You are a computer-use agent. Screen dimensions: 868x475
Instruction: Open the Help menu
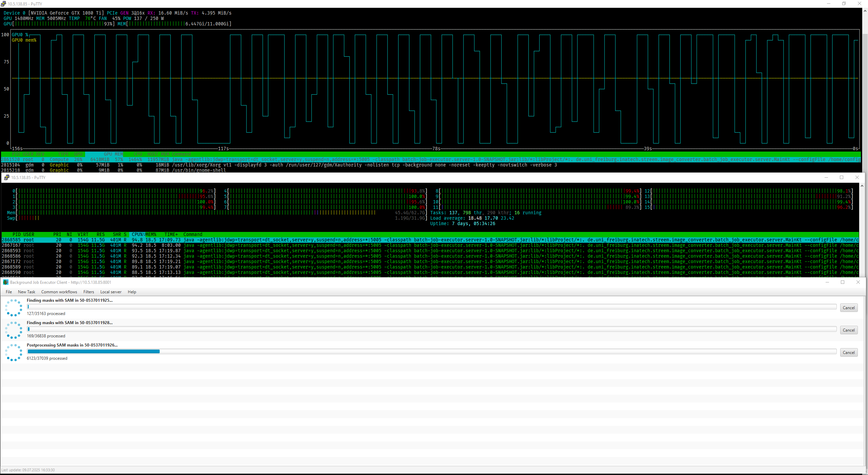(x=132, y=292)
